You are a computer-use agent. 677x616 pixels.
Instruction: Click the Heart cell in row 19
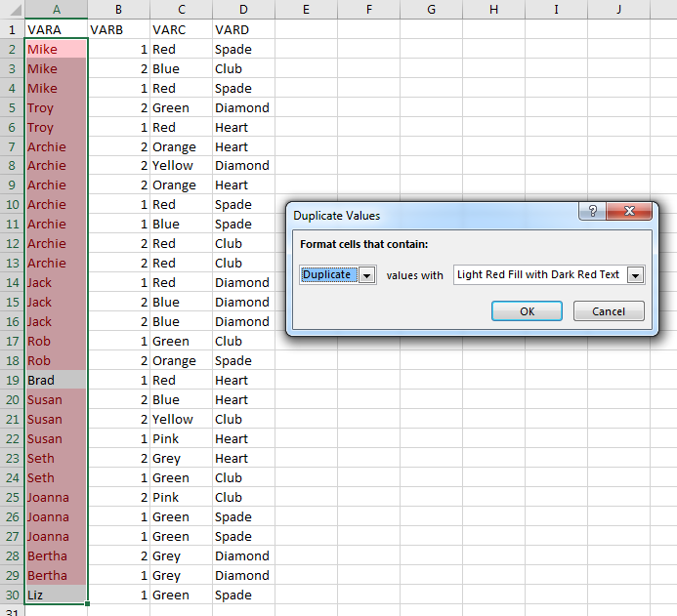point(243,380)
